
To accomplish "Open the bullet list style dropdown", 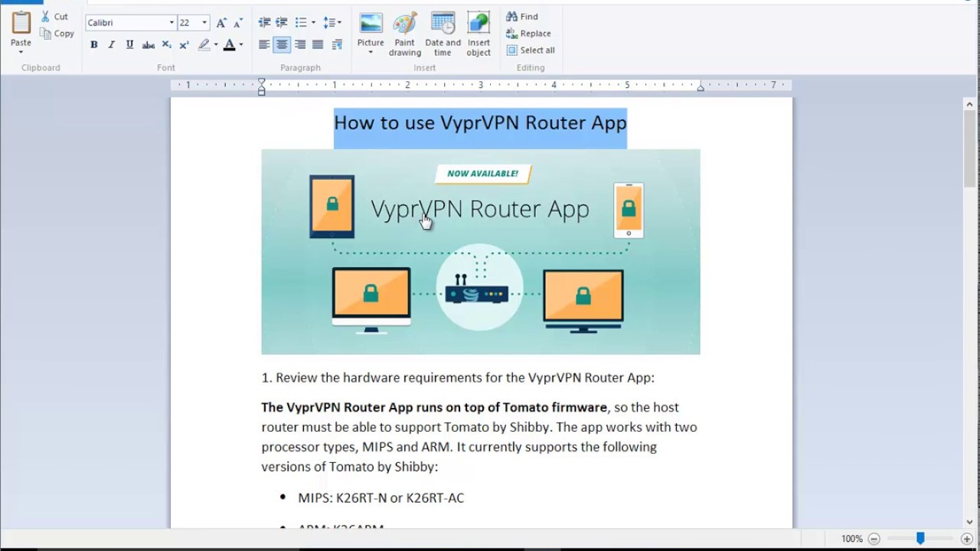I will [x=313, y=23].
